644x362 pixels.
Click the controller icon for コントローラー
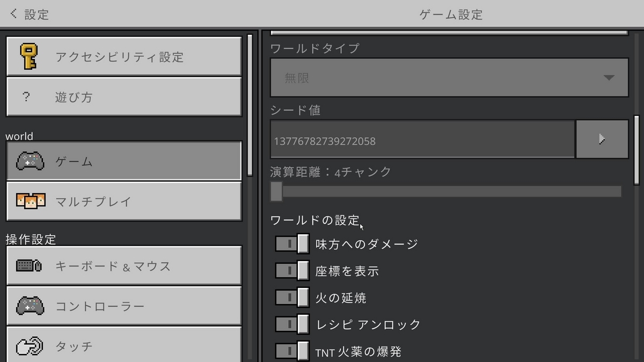coord(30,306)
